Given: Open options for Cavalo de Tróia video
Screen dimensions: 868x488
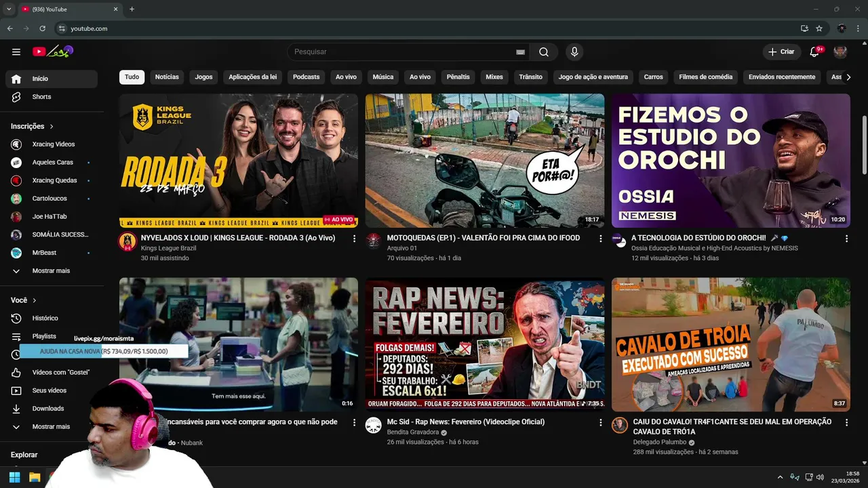Looking at the screenshot, I should [846, 422].
